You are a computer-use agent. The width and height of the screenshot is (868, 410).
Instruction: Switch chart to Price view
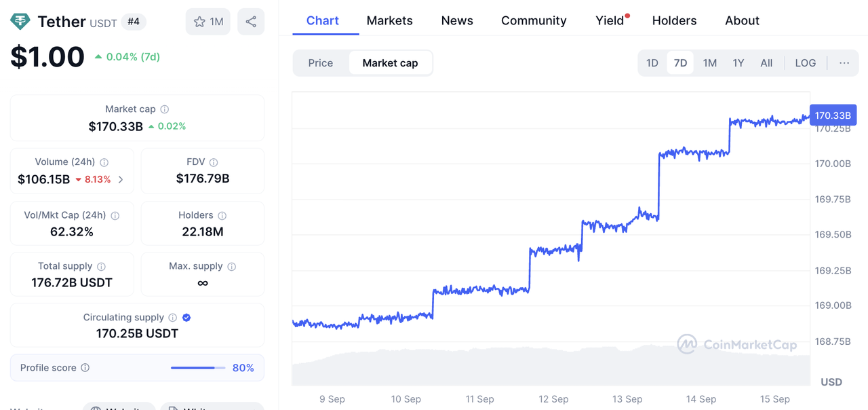click(321, 63)
